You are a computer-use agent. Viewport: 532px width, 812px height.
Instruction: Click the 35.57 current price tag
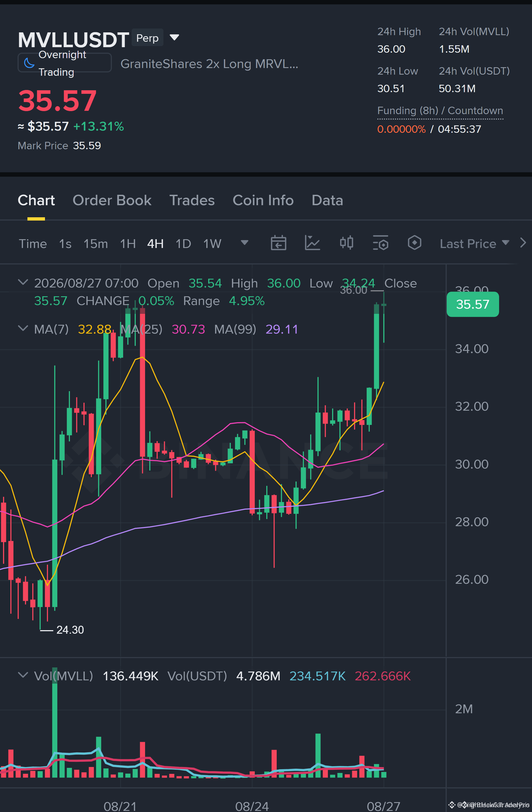[x=473, y=304]
